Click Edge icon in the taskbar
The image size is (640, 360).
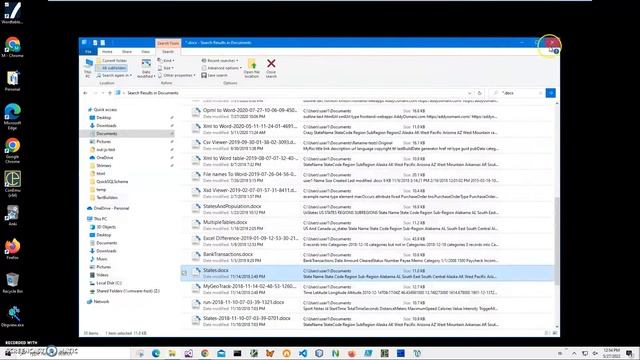point(156,353)
